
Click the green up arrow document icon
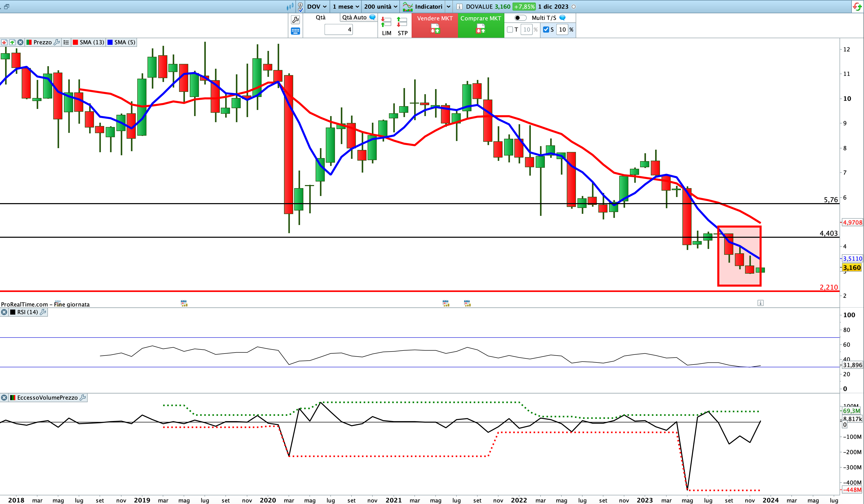[x=12, y=42]
